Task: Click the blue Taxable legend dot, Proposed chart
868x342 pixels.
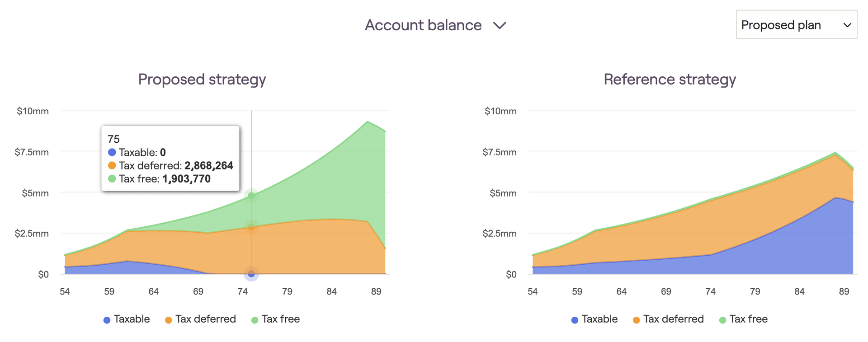Action: point(107,320)
